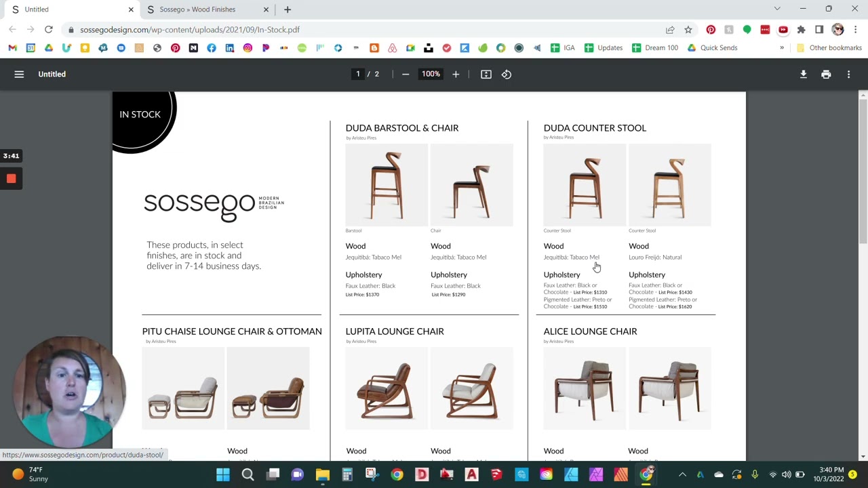Zoom in with the plus button

click(456, 74)
